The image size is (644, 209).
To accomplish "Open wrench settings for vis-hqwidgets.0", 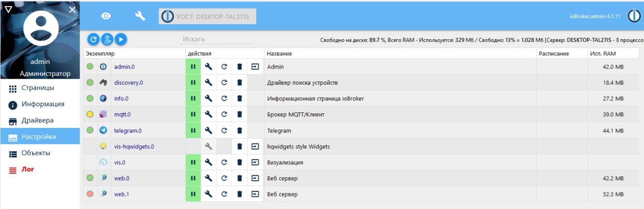I will tap(208, 147).
